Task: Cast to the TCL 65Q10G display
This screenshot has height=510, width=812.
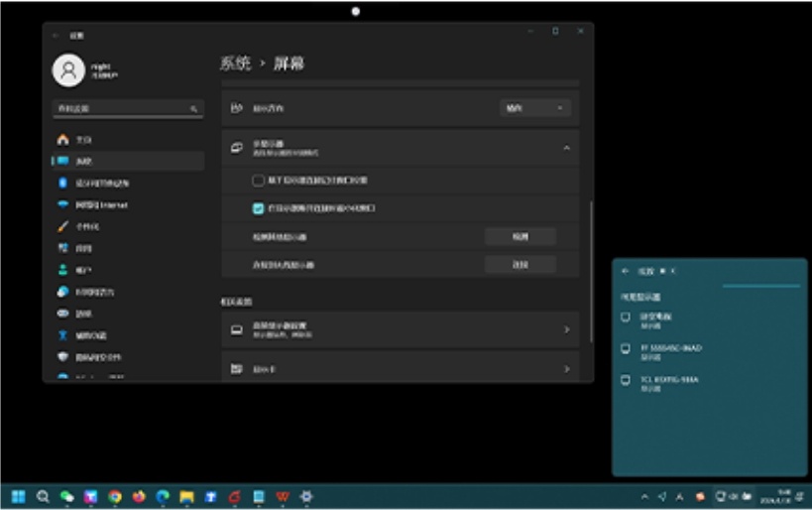Action: click(x=710, y=384)
